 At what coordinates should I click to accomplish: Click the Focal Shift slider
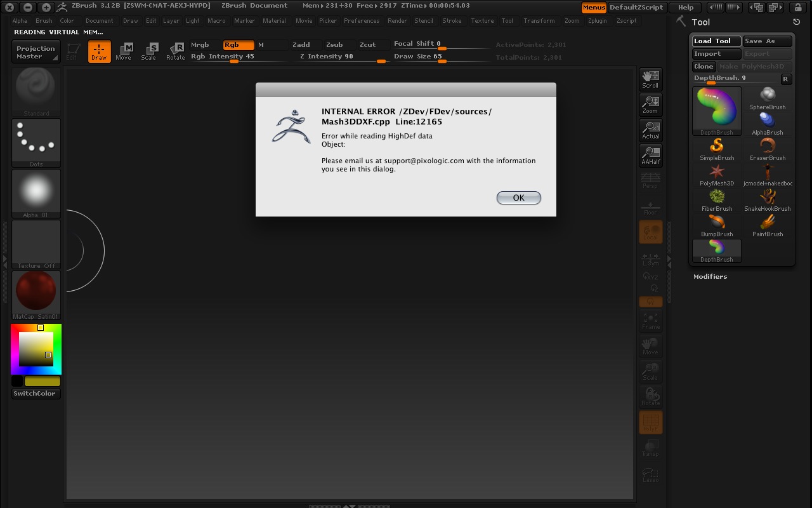441,44
